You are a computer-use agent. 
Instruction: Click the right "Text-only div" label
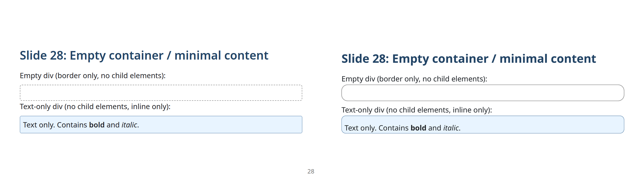tap(416, 110)
